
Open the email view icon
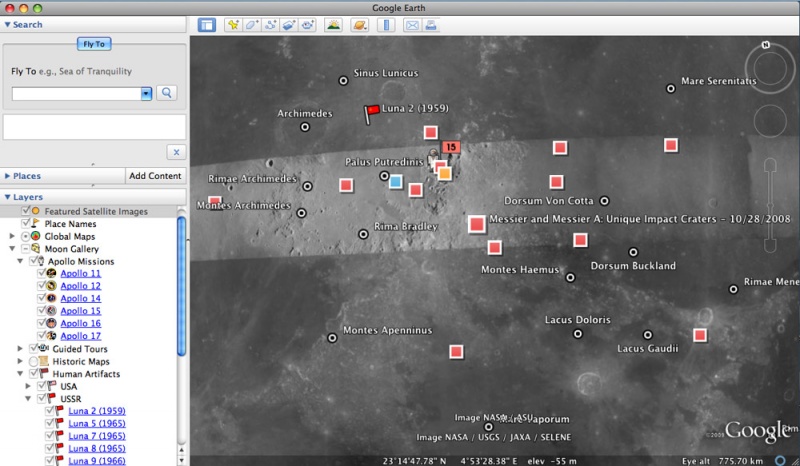[412, 25]
